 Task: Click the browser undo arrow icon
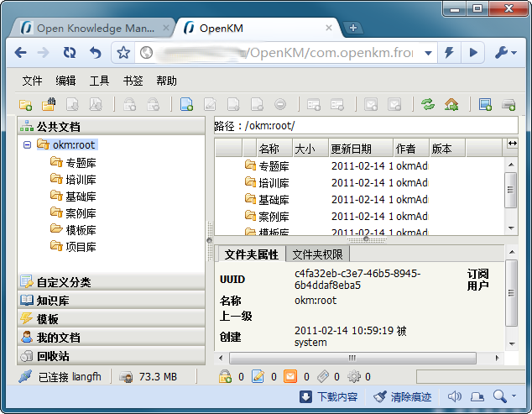coord(96,53)
